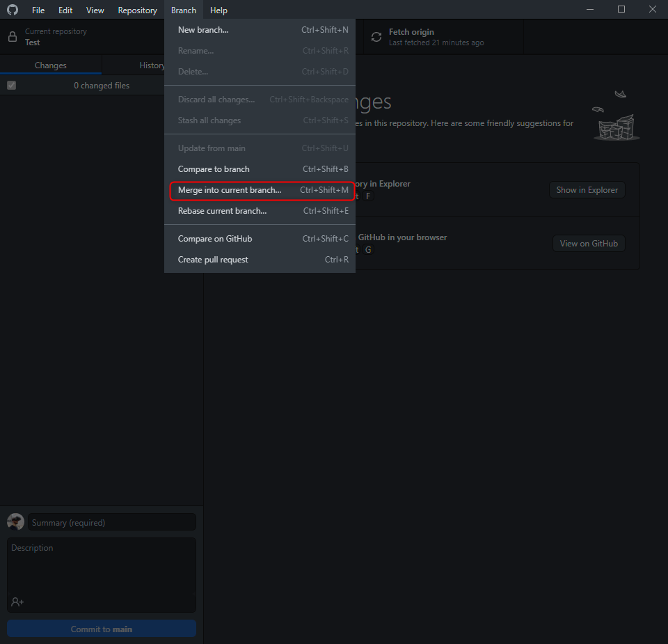The width and height of the screenshot is (668, 644).
Task: Click the Fetch origin sync icon
Action: 376,37
